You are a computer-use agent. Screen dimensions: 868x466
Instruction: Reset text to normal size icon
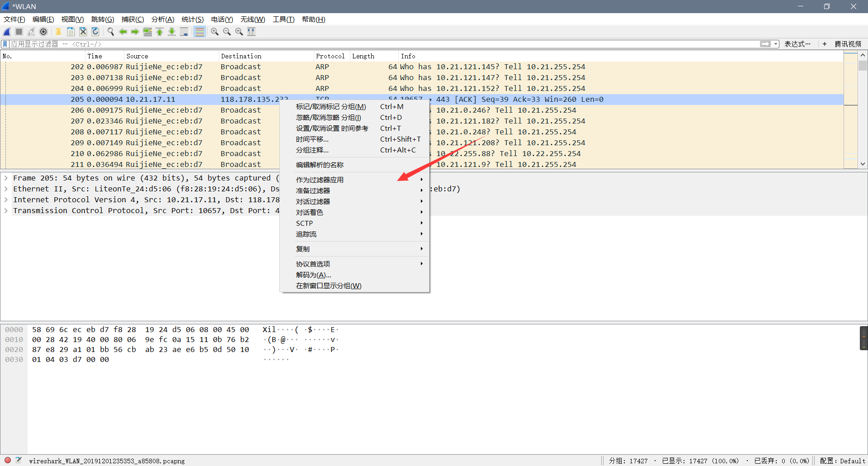[x=239, y=32]
